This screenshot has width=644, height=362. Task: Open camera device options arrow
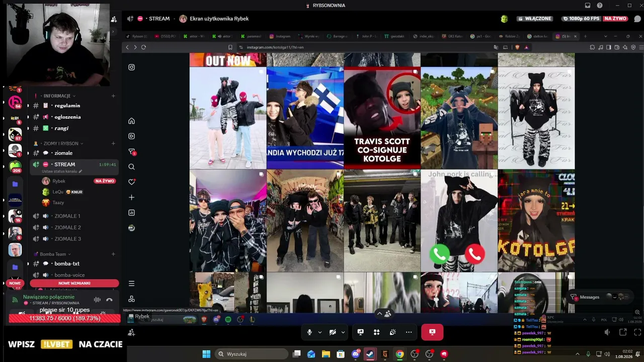(x=343, y=332)
